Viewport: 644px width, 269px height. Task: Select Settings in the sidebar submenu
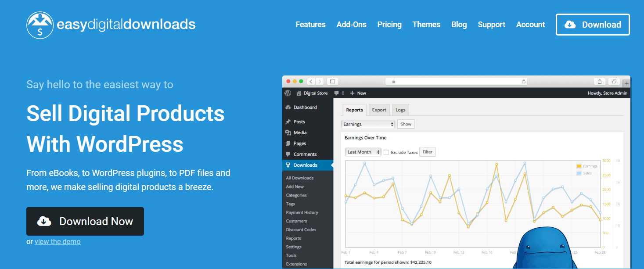click(x=294, y=247)
